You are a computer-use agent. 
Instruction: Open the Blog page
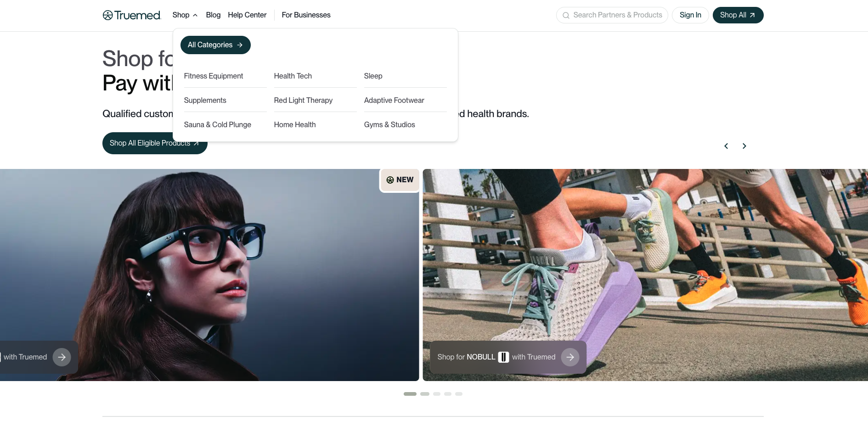point(213,15)
